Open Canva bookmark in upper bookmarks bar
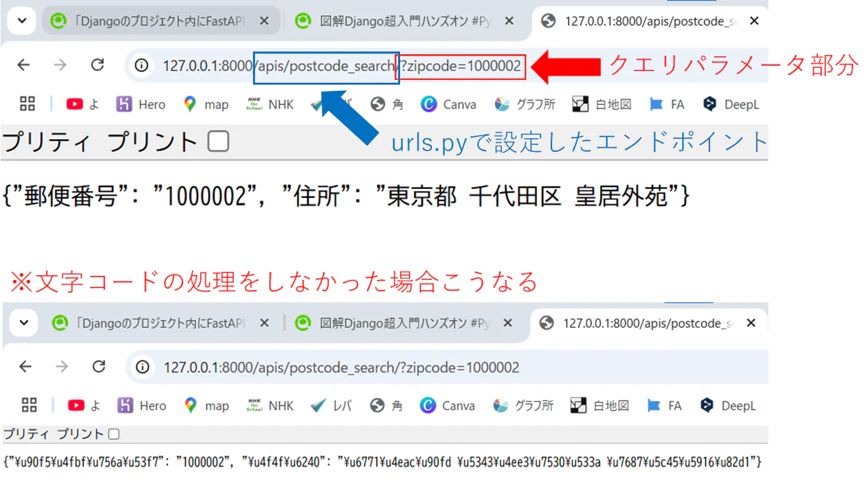 pyautogui.click(x=448, y=104)
